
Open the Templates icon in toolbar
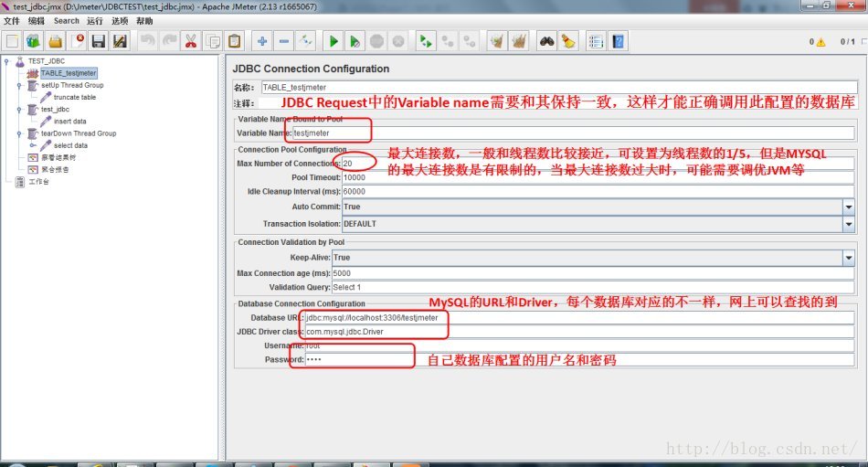(33, 41)
